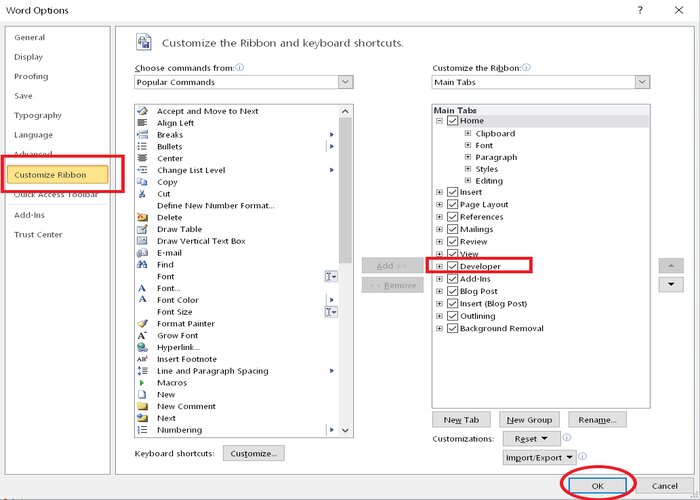Select the Find binoculars icon

point(142,264)
